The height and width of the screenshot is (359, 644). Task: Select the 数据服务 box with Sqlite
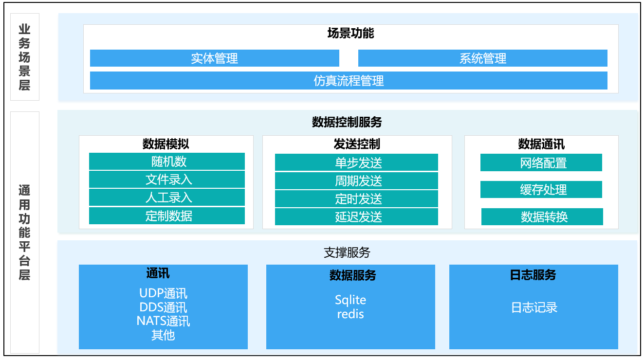point(350,307)
